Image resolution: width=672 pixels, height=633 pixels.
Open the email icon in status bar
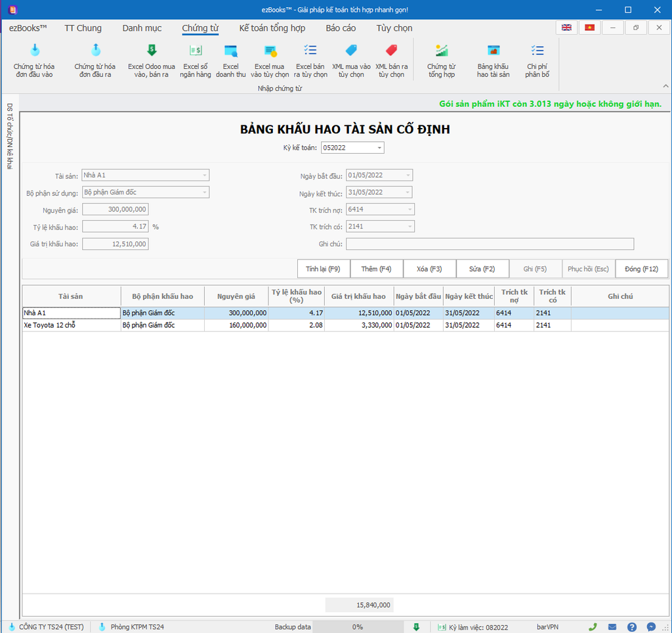pyautogui.click(x=612, y=627)
